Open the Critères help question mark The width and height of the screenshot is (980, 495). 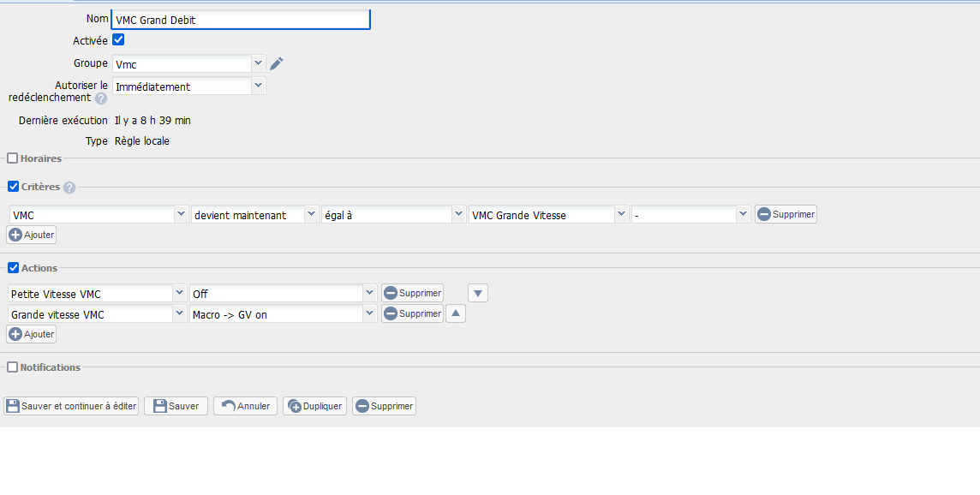(x=69, y=188)
